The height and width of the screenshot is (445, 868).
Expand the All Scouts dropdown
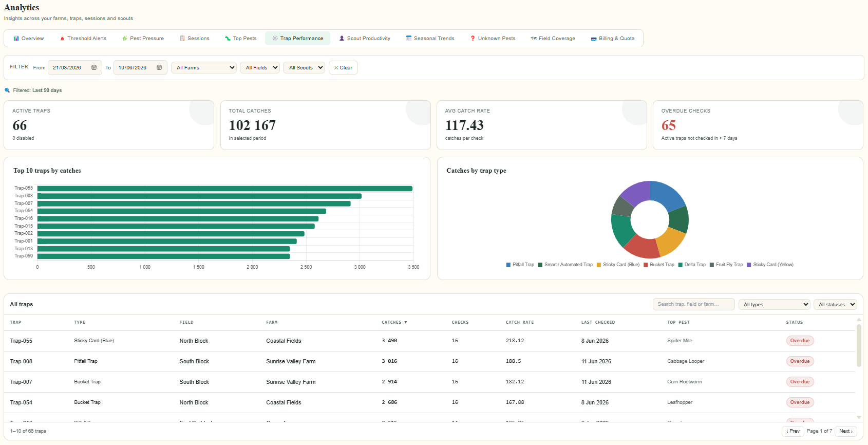[304, 68]
